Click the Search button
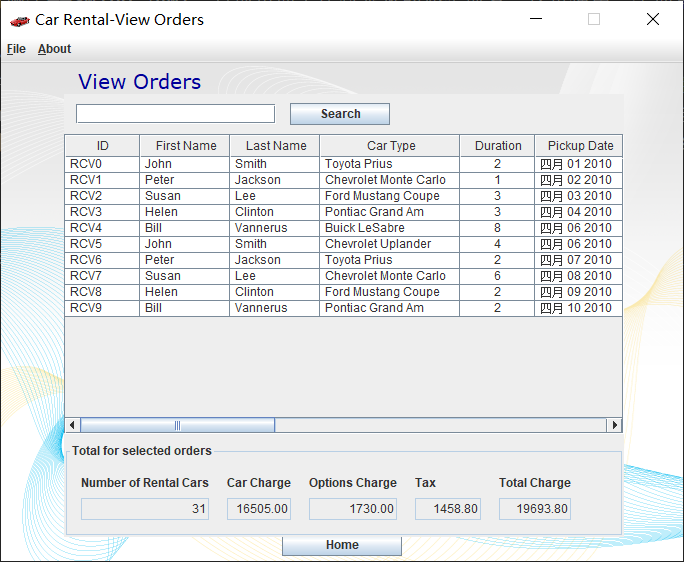 [x=340, y=114]
